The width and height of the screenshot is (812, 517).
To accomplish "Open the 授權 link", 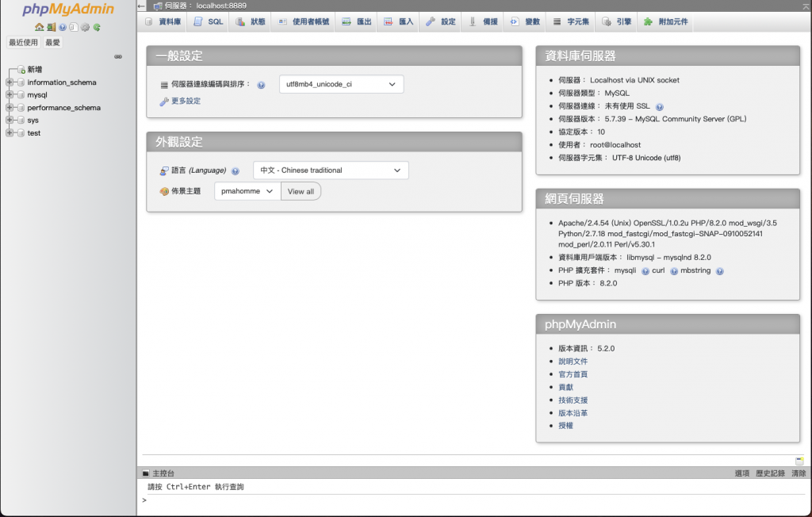I will coord(565,426).
